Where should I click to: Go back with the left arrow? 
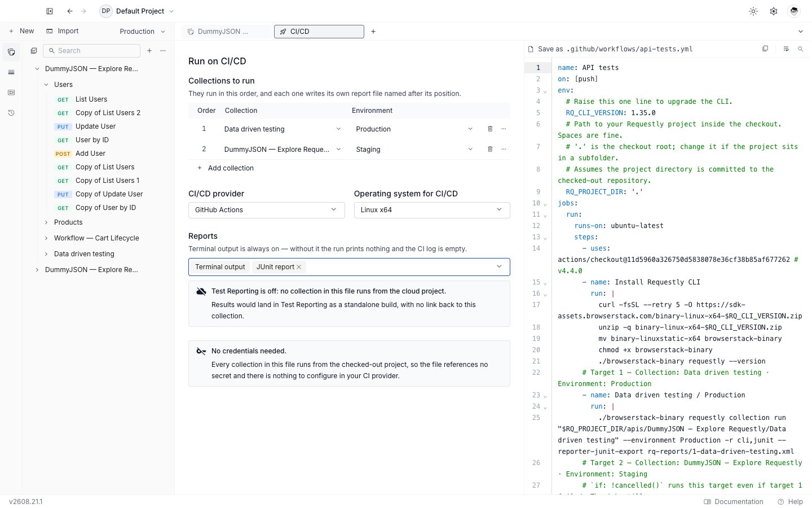(70, 11)
